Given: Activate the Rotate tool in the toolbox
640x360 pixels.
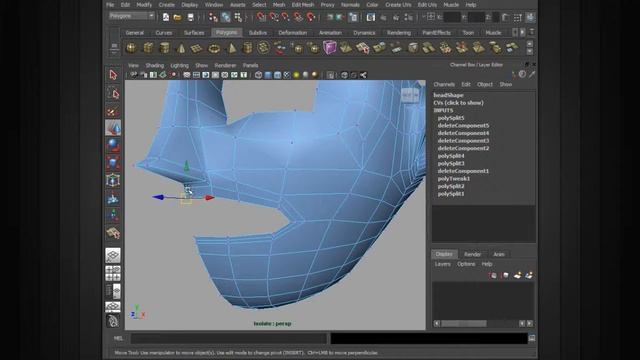Looking at the screenshot, I should [x=113, y=145].
